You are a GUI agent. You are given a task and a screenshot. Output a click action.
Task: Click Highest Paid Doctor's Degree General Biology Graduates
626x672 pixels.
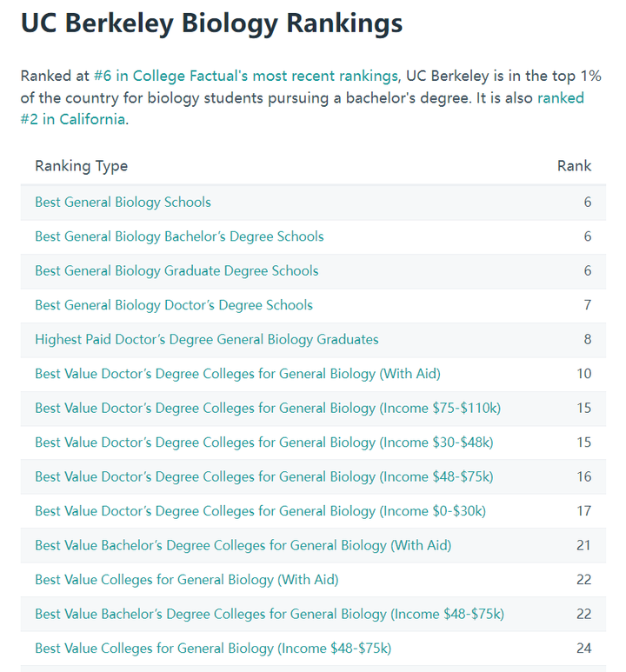207,340
